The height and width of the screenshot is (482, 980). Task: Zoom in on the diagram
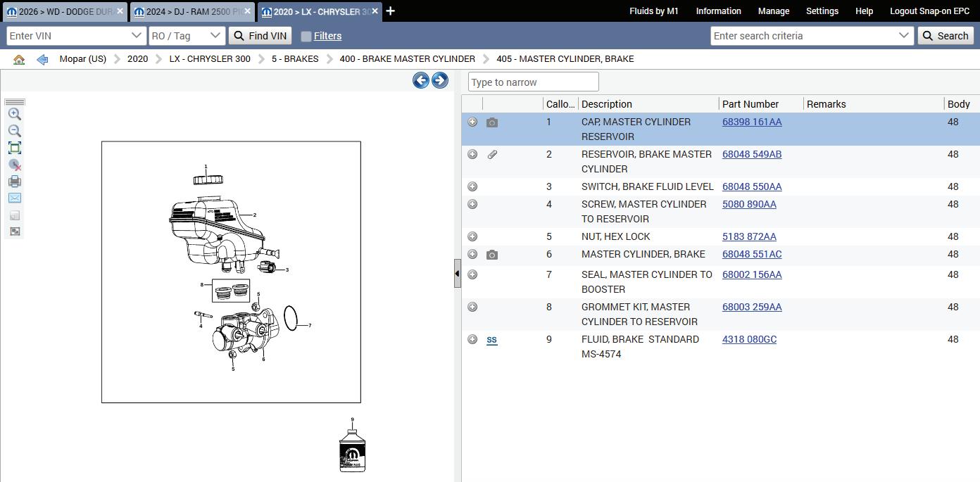[14, 114]
